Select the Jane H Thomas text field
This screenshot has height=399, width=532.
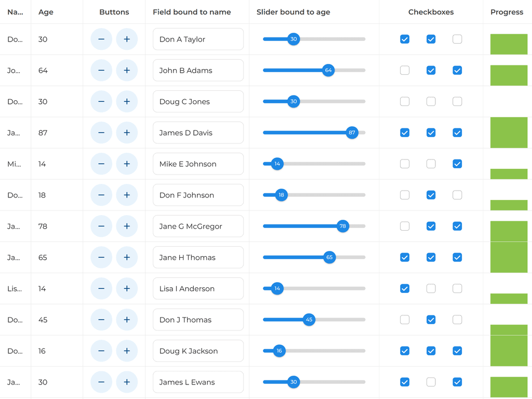tap(198, 257)
